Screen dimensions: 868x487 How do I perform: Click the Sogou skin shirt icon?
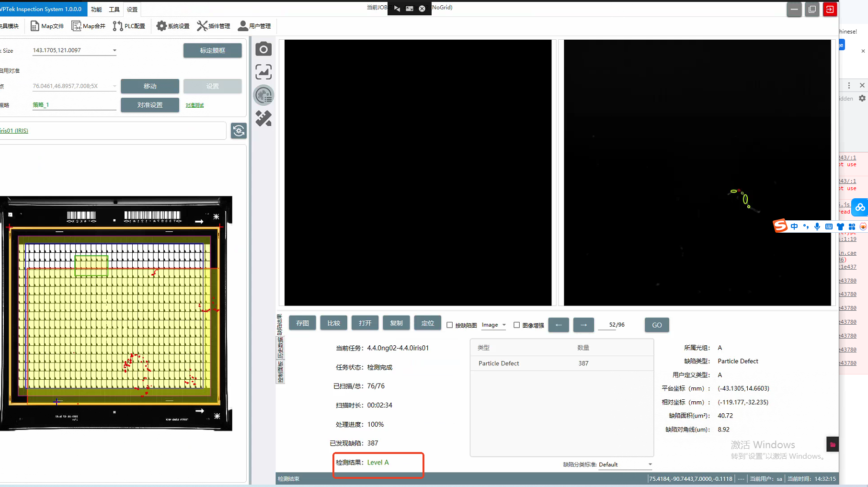click(x=840, y=227)
